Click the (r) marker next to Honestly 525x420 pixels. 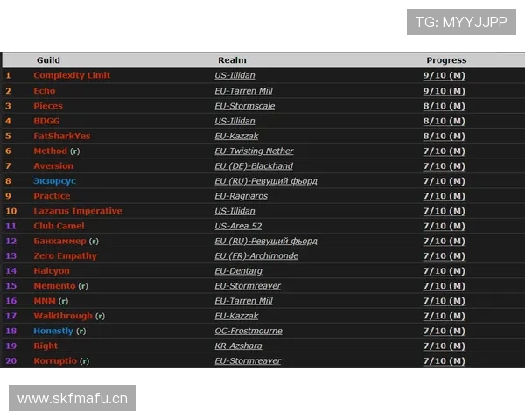tap(81, 331)
